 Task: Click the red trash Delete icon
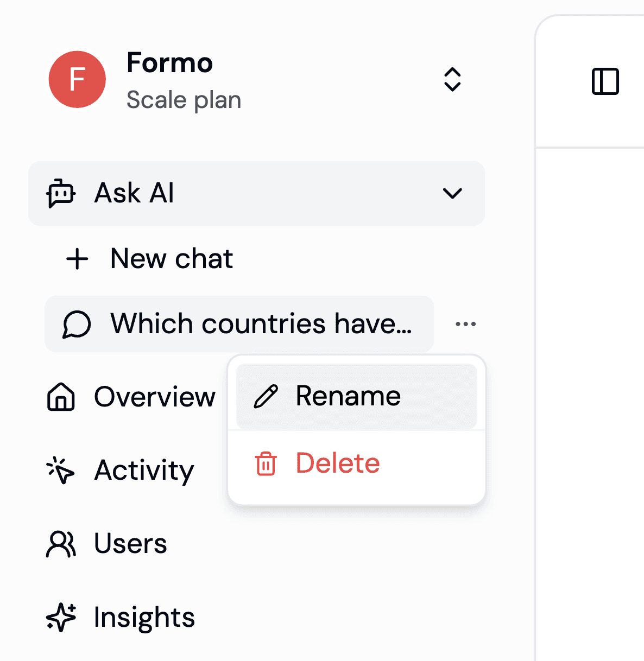pos(266,464)
